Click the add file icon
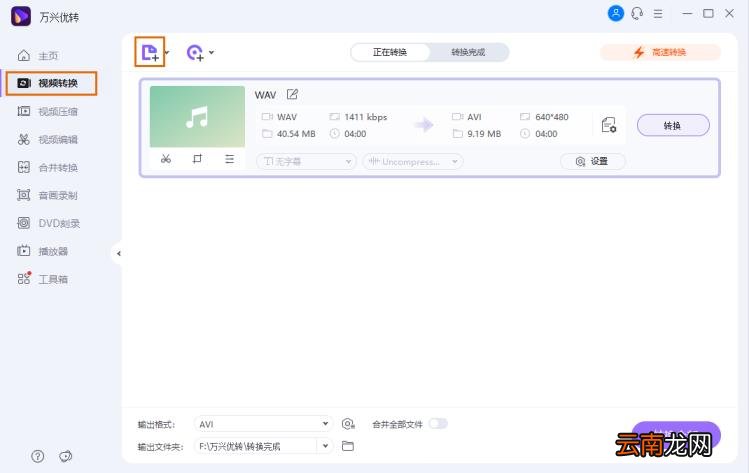The width and height of the screenshot is (749, 473). [150, 52]
